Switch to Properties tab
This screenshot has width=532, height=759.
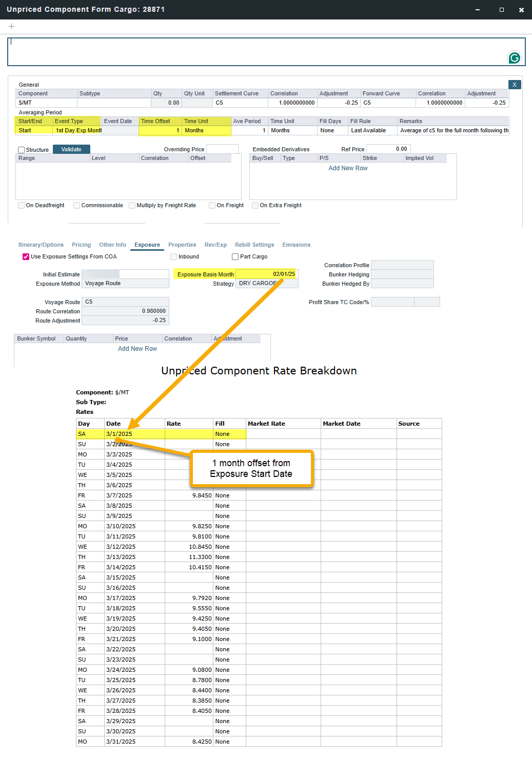[182, 245]
